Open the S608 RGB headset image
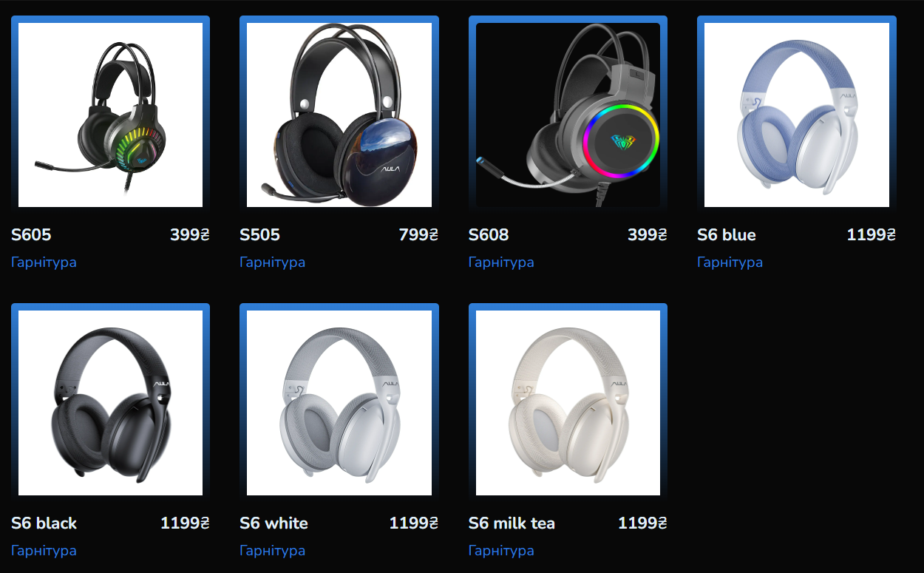Image resolution: width=924 pixels, height=573 pixels. (568, 115)
